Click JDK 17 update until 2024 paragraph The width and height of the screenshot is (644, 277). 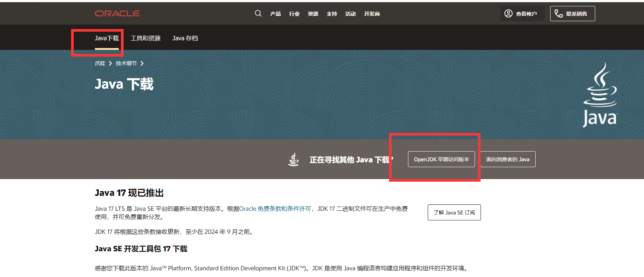pyautogui.click(x=175, y=232)
